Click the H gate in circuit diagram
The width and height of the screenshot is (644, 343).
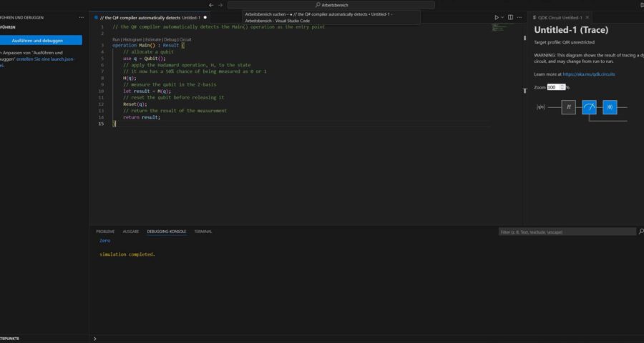point(568,107)
